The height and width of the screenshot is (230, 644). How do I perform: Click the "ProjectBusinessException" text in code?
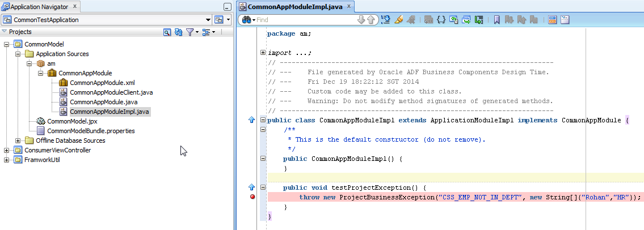(387, 197)
